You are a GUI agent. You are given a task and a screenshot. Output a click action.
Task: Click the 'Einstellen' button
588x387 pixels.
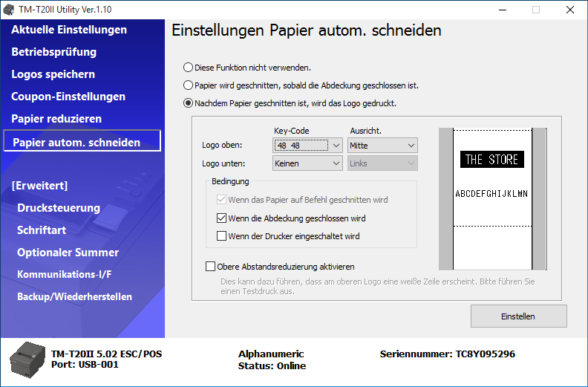[518, 316]
